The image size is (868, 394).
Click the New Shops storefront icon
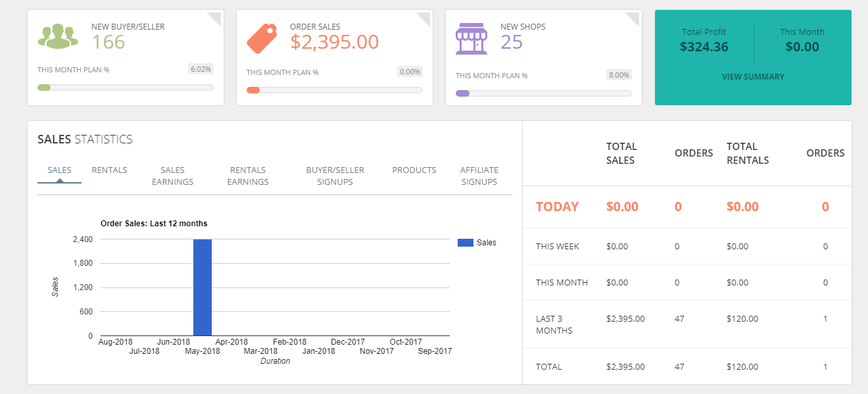(x=471, y=39)
